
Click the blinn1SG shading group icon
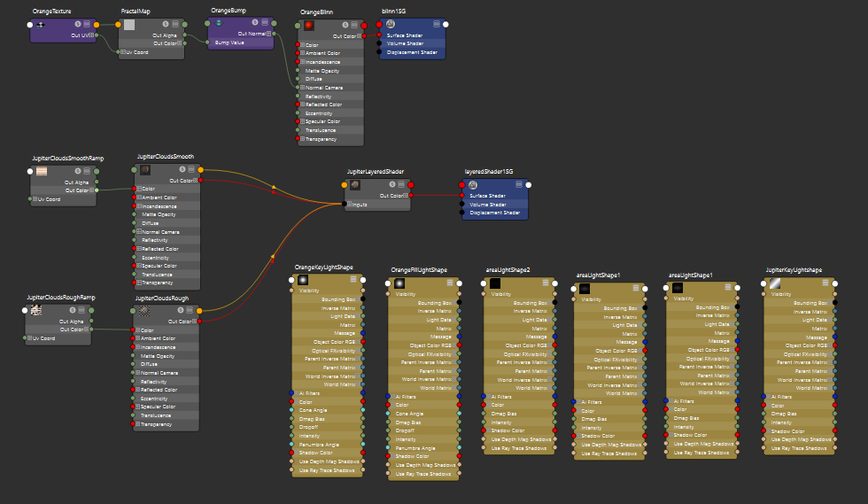pyautogui.click(x=388, y=24)
